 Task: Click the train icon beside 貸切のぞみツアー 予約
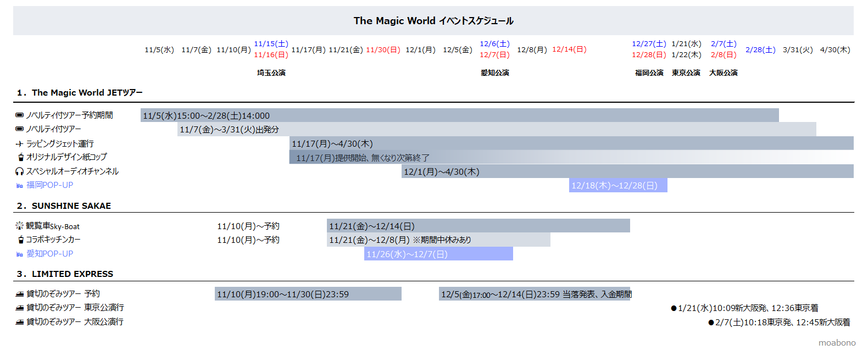(20, 294)
